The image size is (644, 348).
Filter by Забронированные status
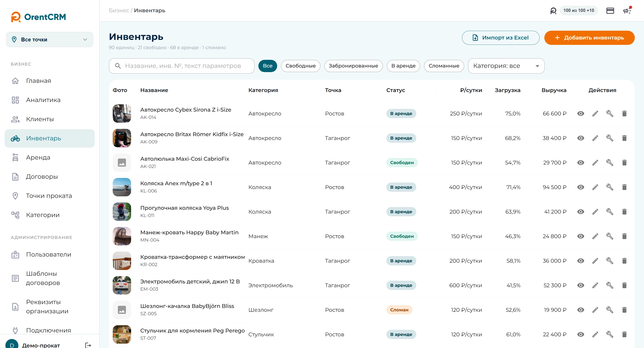(353, 66)
